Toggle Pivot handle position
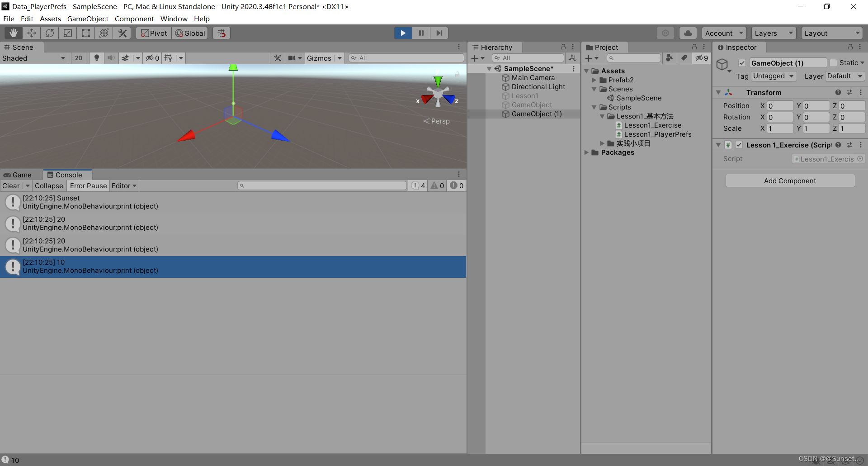 pyautogui.click(x=154, y=33)
